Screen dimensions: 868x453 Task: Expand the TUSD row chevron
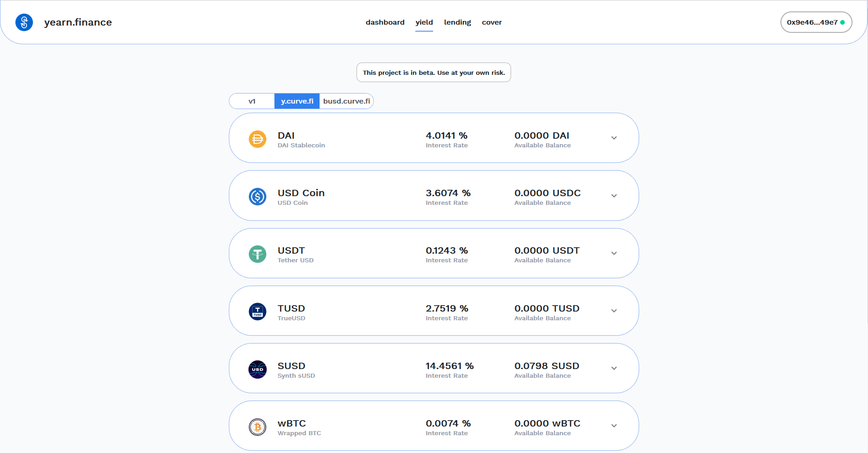point(614,311)
